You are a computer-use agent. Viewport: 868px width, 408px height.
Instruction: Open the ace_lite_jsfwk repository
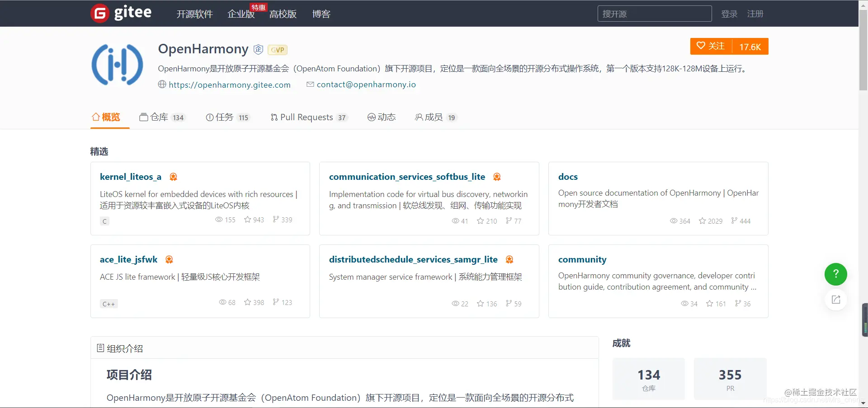pos(128,259)
